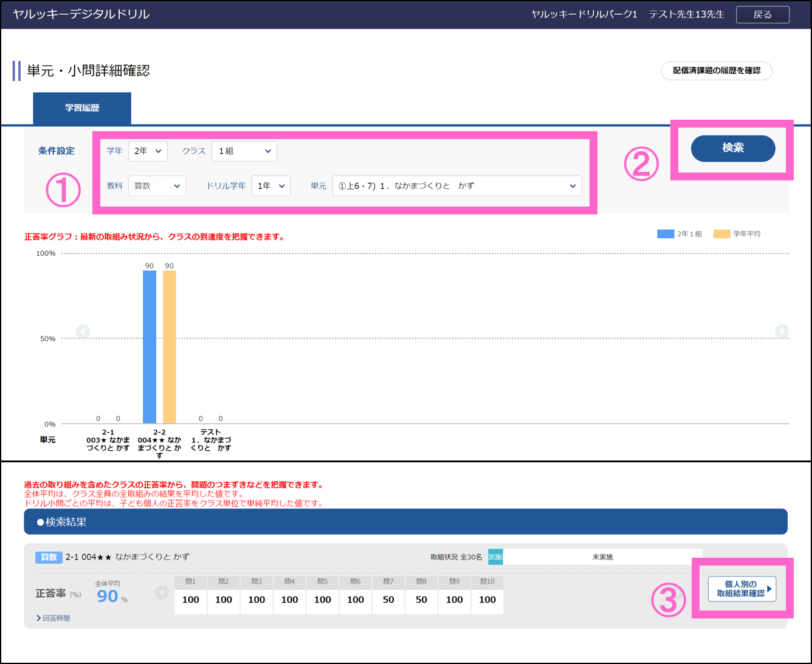The width and height of the screenshot is (812, 664).
Task: Expand the 回答時間 section
Action: (x=53, y=618)
